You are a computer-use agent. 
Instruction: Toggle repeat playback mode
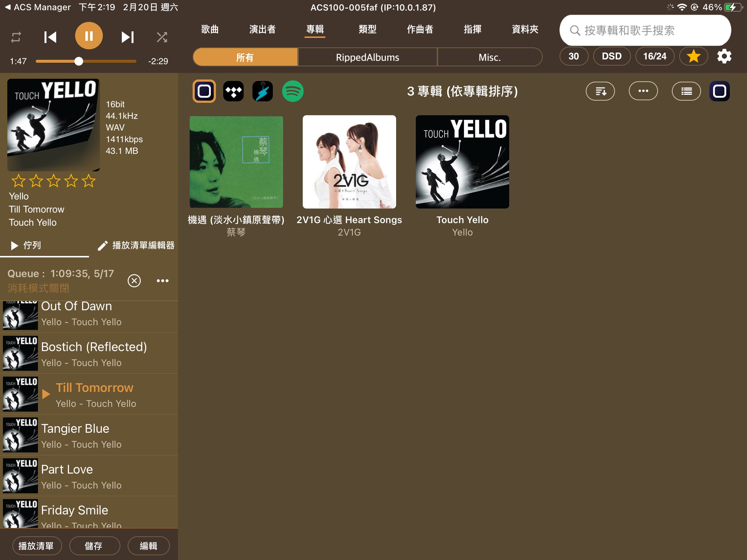click(16, 37)
